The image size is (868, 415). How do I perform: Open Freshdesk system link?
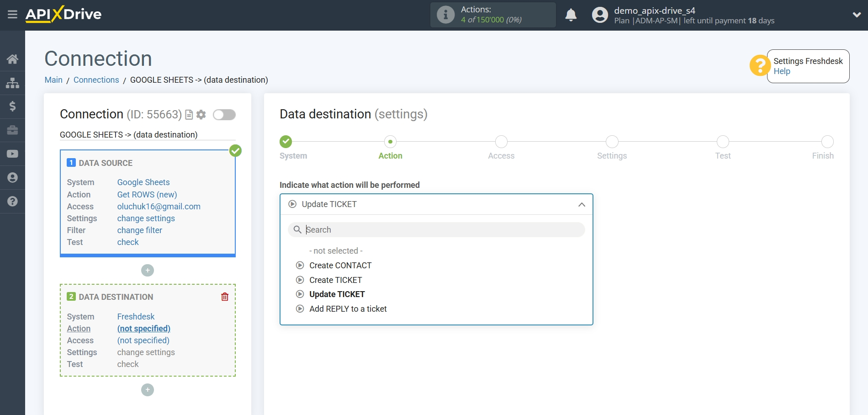(136, 317)
